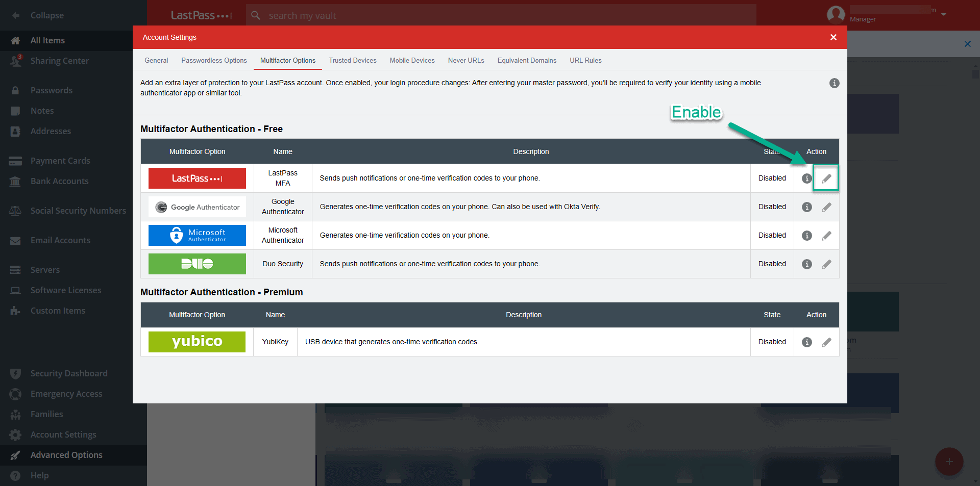Open info icon in LastPass MFA row
980x486 pixels.
pos(806,178)
